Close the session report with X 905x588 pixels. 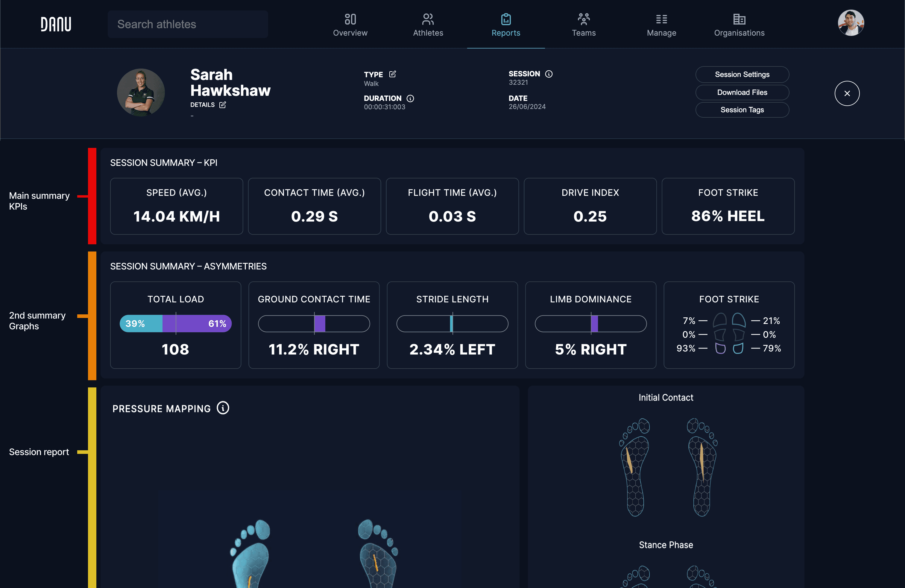click(847, 93)
